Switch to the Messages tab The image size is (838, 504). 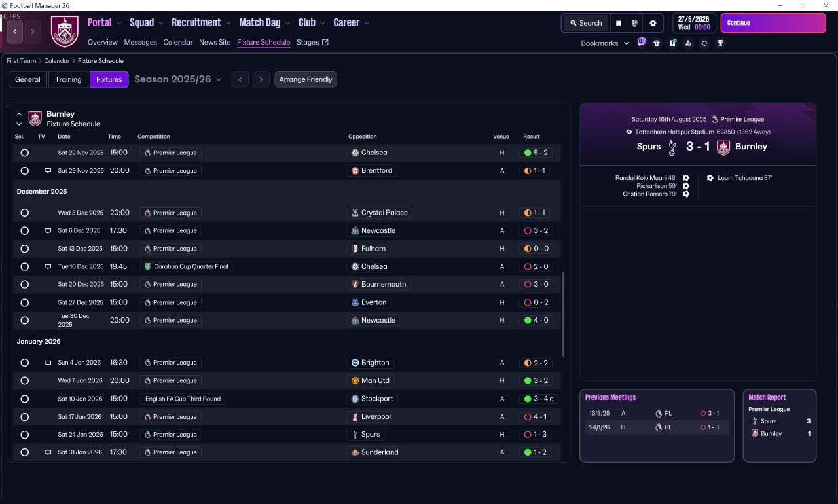pyautogui.click(x=141, y=42)
